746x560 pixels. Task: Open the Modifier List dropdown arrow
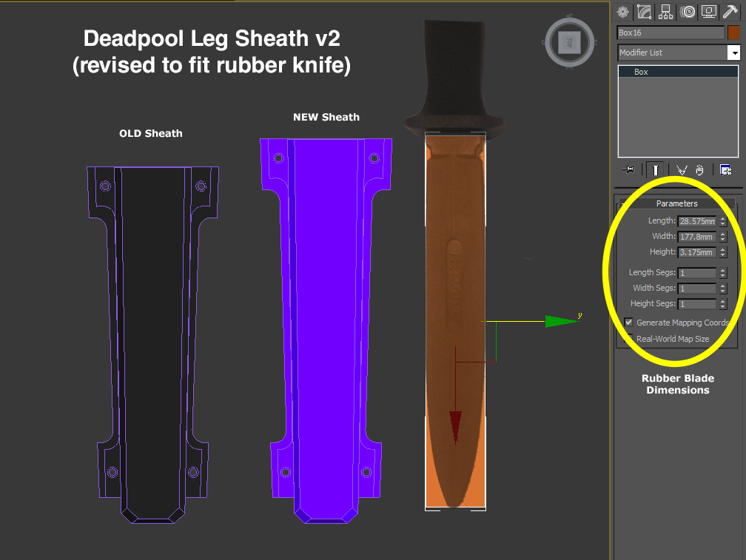coord(734,53)
